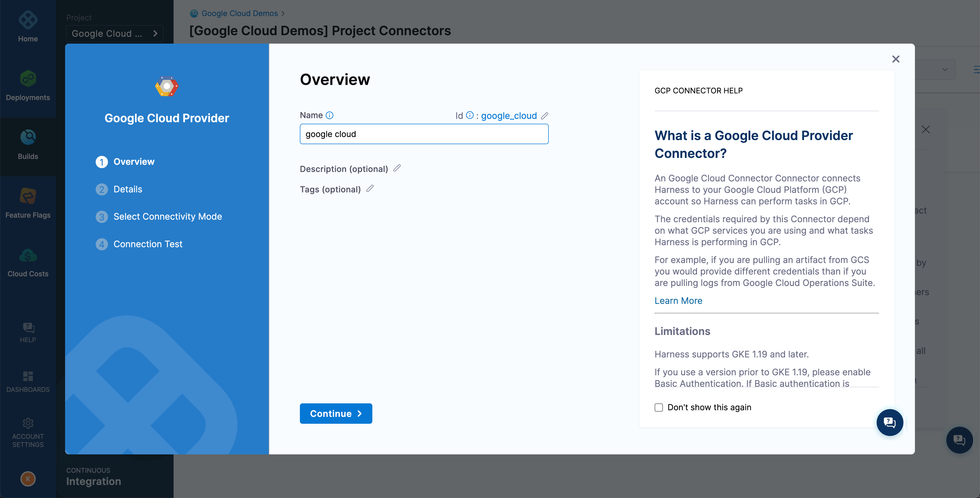Click the Name input field
Screen dimensions: 980x498
point(424,134)
